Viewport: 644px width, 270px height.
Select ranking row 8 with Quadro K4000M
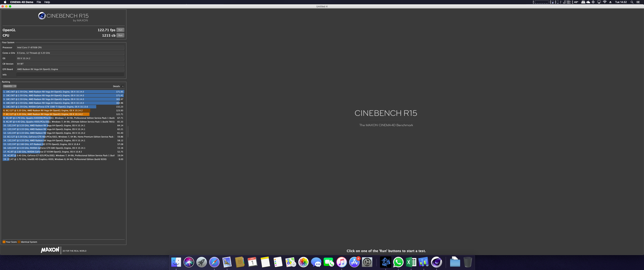63,118
